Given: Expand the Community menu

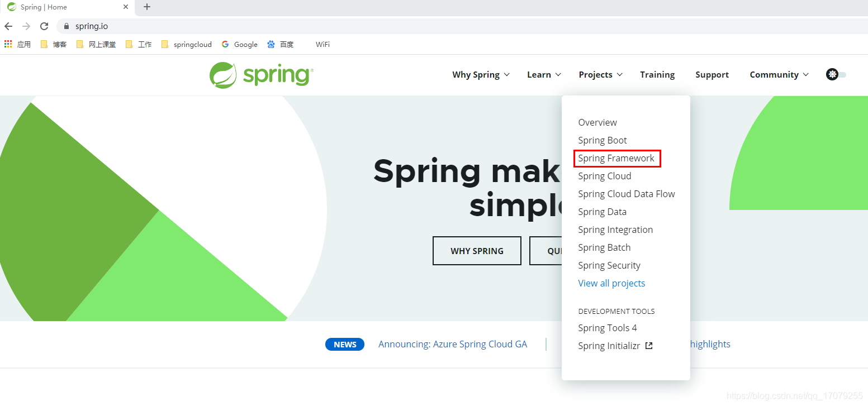Looking at the screenshot, I should [x=779, y=75].
